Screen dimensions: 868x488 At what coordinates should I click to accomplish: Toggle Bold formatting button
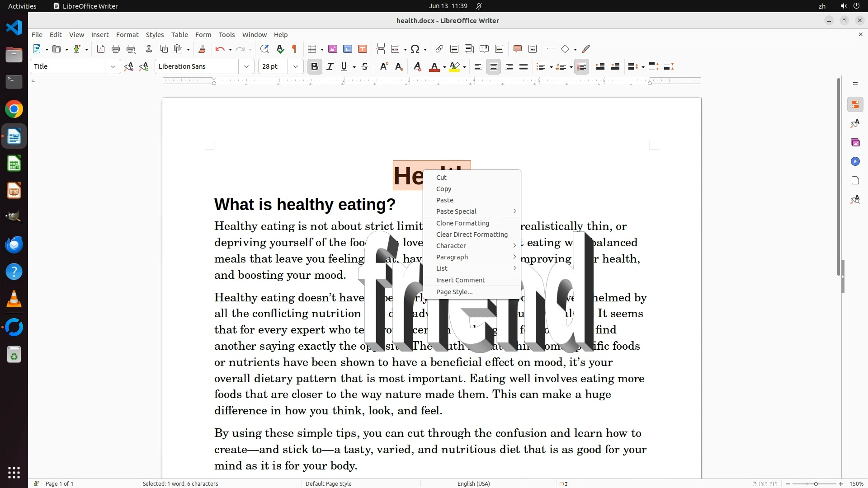click(x=315, y=67)
